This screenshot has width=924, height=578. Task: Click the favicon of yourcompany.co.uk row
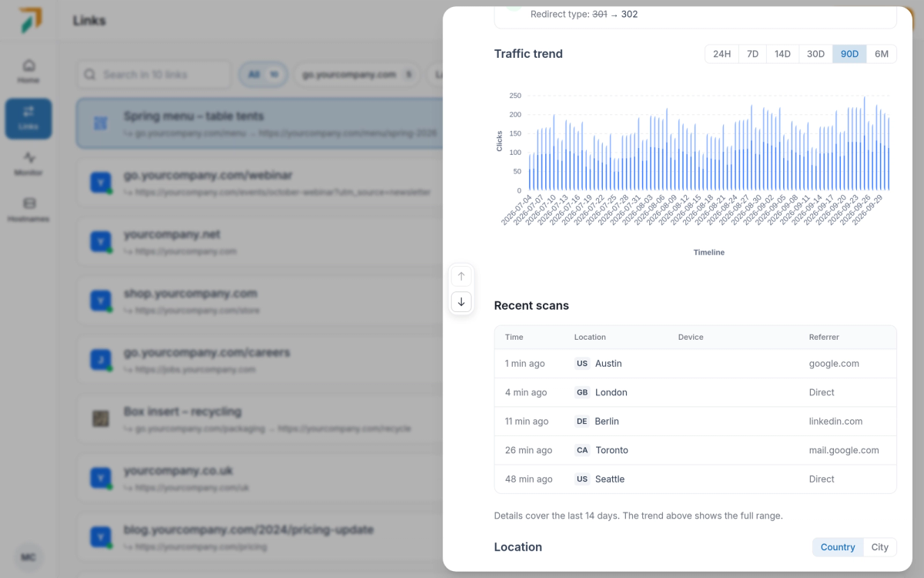point(101,478)
